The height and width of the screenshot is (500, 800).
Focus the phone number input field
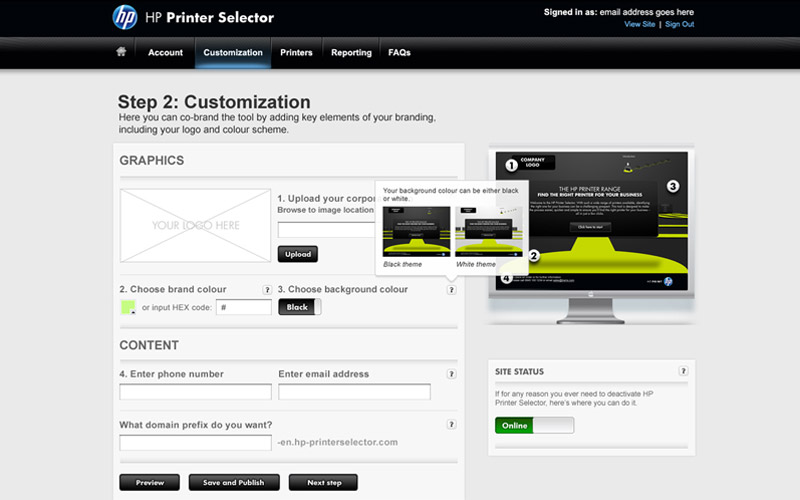(195, 392)
